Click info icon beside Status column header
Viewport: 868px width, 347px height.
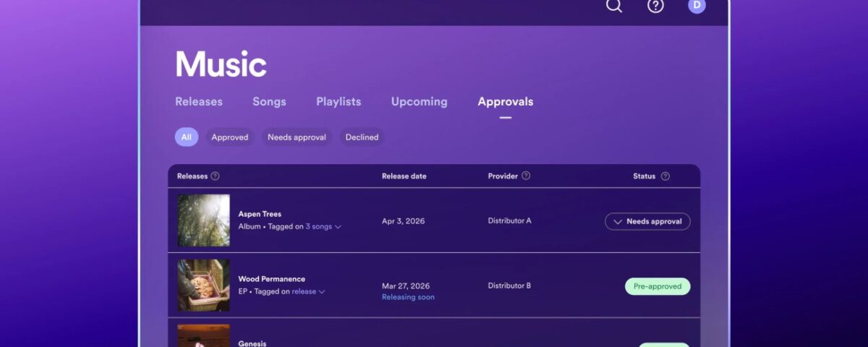[x=665, y=176]
